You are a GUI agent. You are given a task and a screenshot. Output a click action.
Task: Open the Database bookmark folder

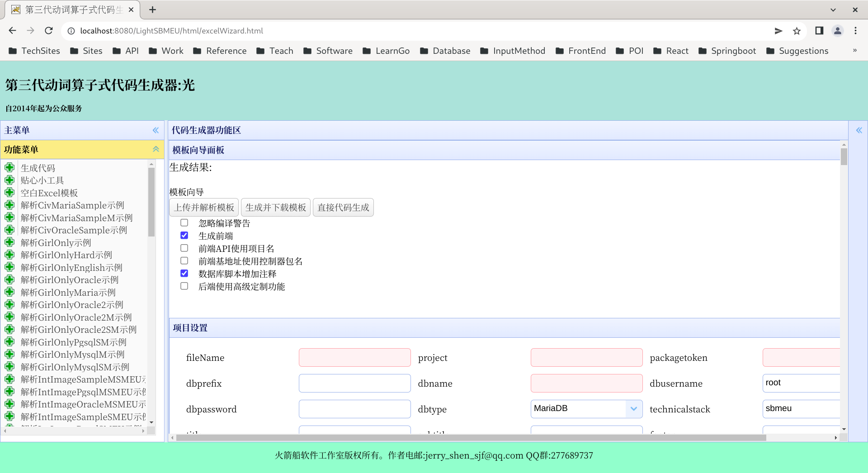point(445,51)
